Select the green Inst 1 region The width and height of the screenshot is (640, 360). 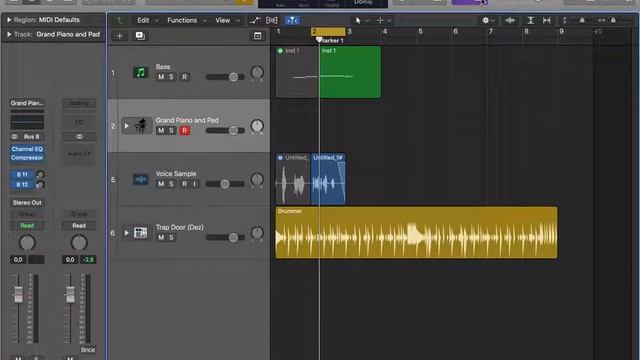click(350, 72)
